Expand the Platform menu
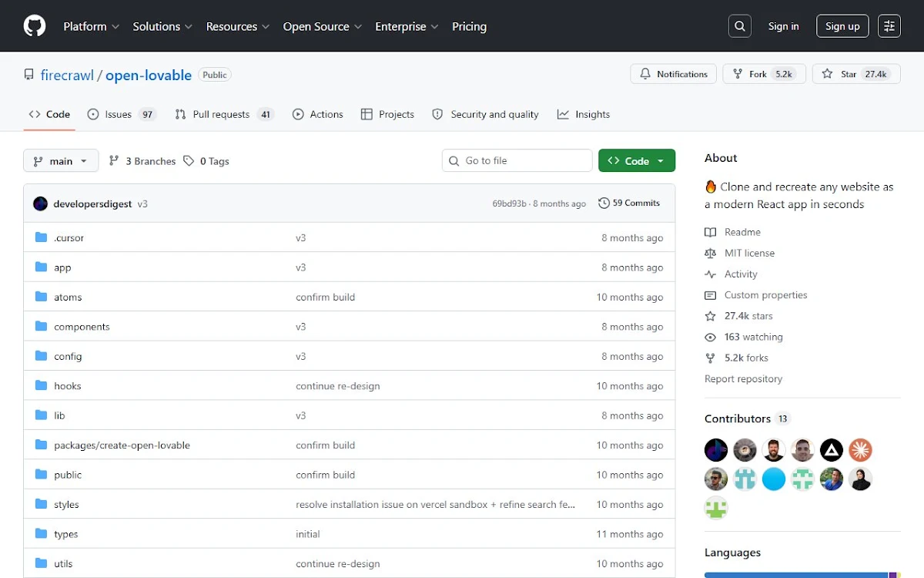 click(x=91, y=26)
